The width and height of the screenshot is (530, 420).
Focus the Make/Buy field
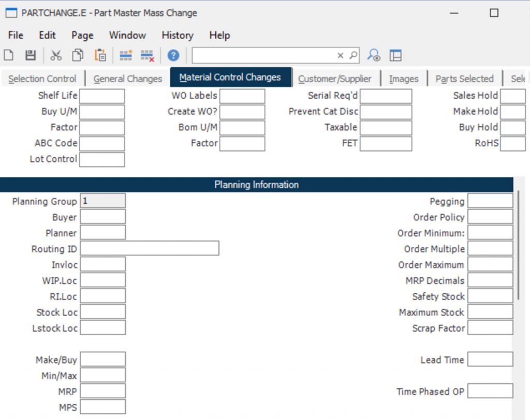point(103,359)
